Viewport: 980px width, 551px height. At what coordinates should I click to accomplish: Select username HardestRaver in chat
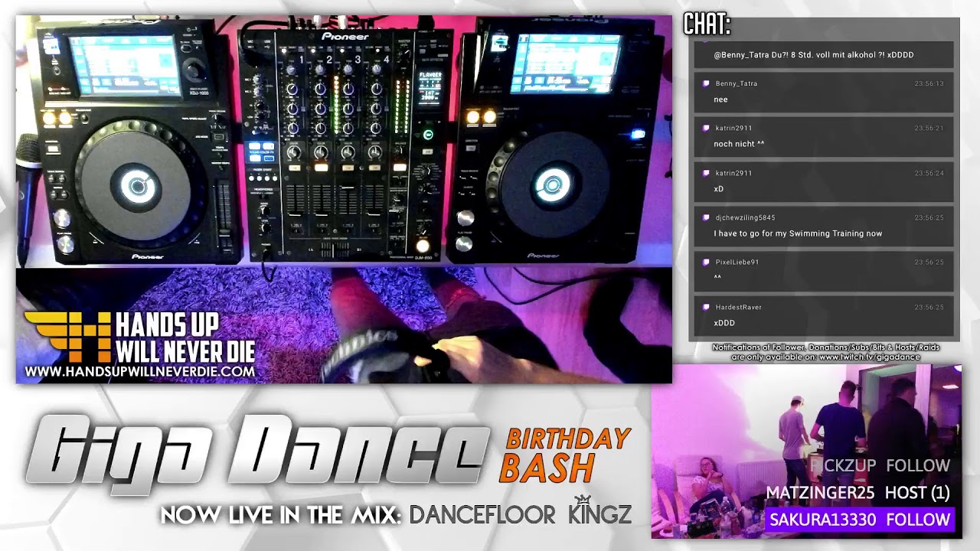[x=738, y=308]
